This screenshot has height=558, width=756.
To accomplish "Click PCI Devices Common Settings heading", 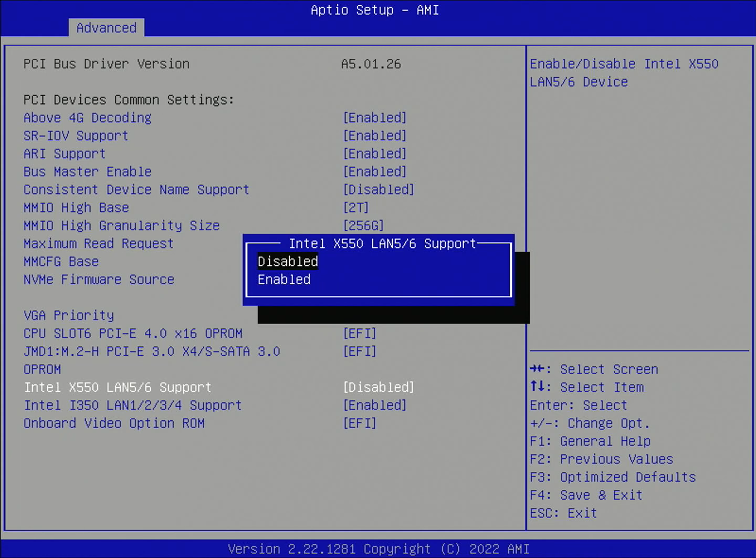I will [x=129, y=100].
